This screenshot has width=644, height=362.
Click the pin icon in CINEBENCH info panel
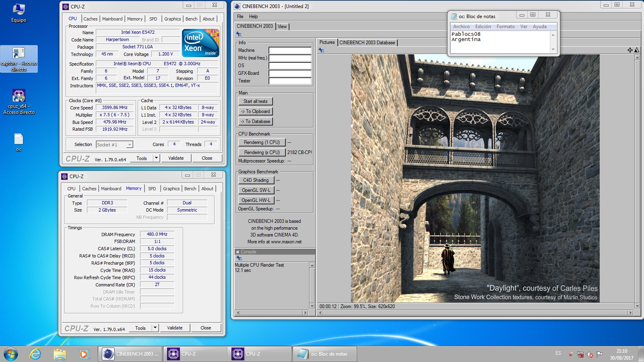click(239, 34)
